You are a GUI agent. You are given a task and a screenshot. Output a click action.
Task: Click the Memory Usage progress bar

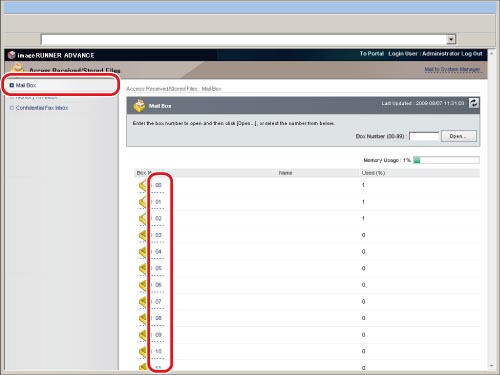coord(446,160)
